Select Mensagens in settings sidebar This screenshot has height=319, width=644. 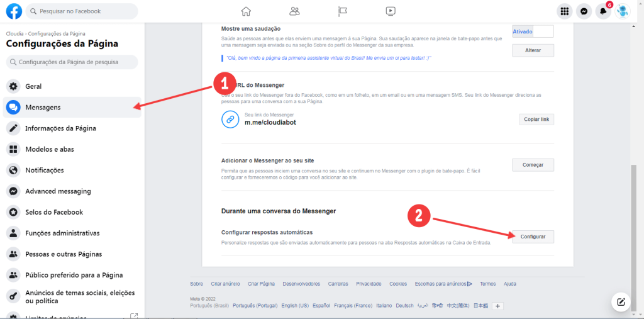click(x=72, y=108)
